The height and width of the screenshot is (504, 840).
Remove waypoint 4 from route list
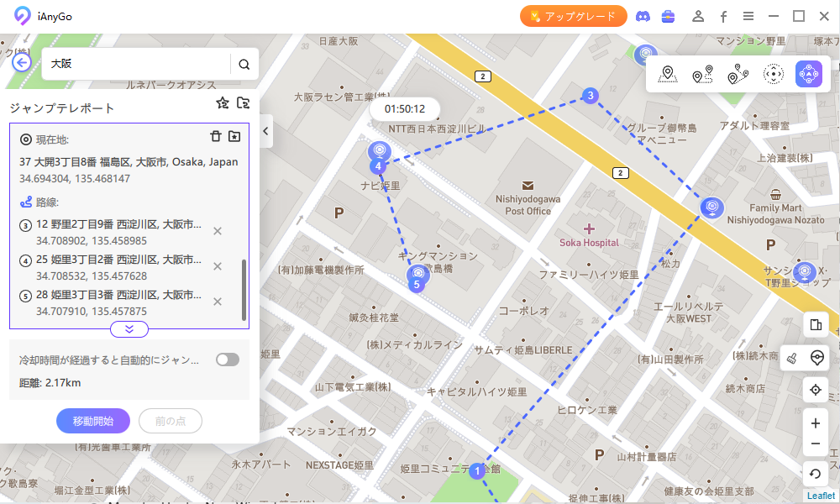pyautogui.click(x=218, y=266)
